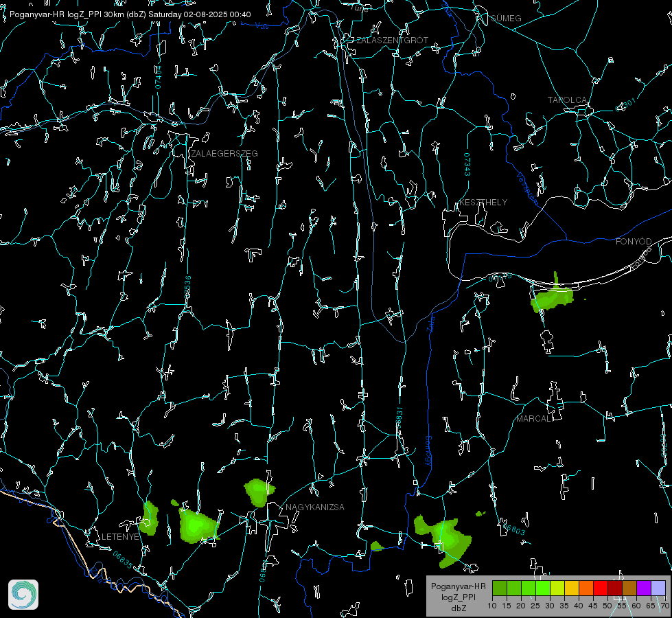This screenshot has height=618, width=672.
Task: Click the 60–65 dBZ purple legend swatch
Action: point(644,588)
